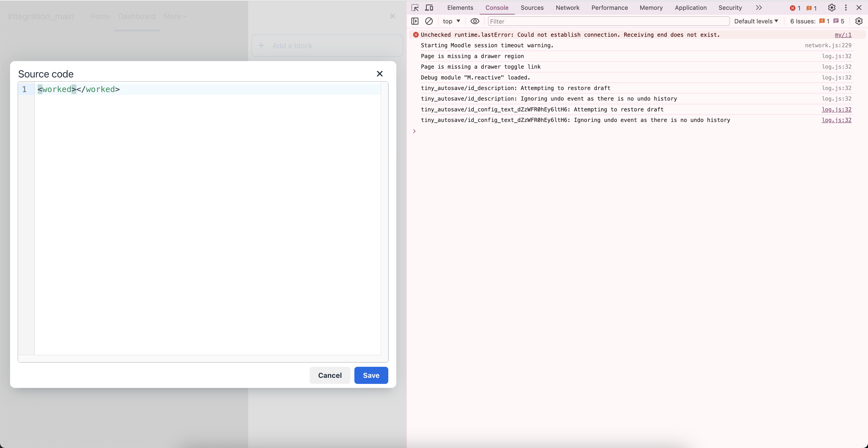
Task: Toggle the device toolbar icon in DevTools
Action: tap(429, 8)
